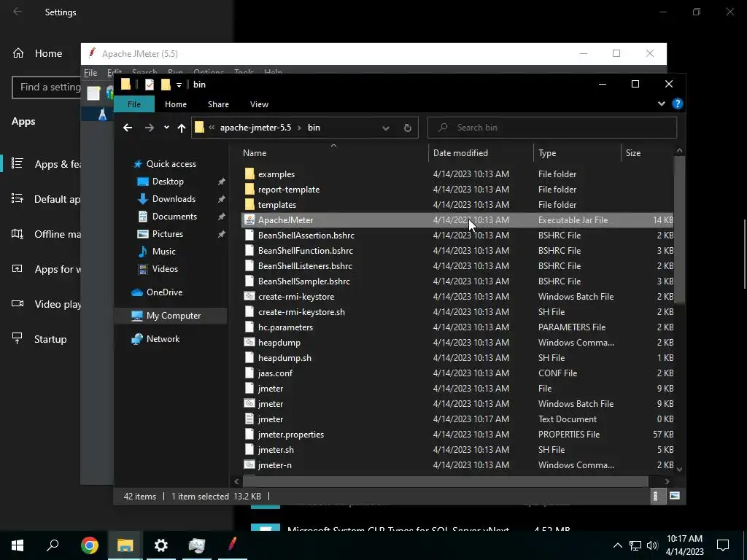This screenshot has width=747, height=560.
Task: Select the jmeter Text Document icon
Action: (x=249, y=419)
